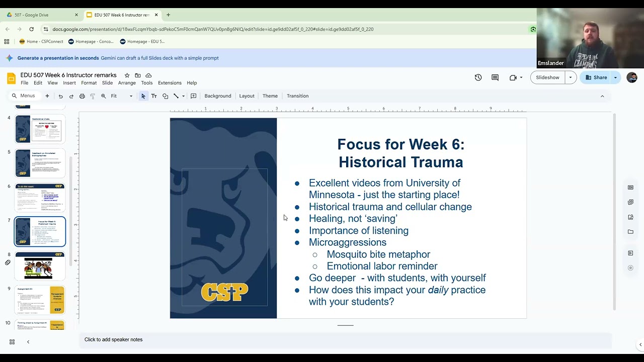Click the Print icon
This screenshot has height=362, width=644.
(82, 96)
